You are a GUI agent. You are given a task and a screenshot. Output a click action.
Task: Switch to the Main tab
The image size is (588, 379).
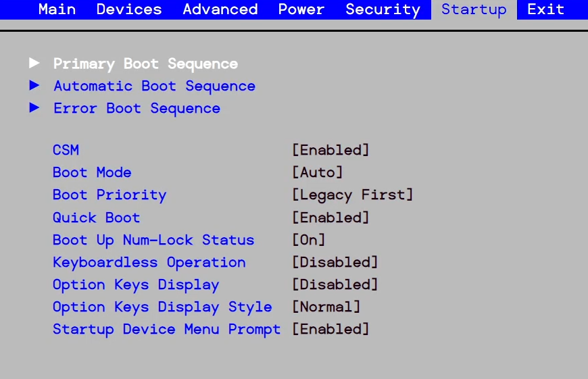(x=57, y=9)
